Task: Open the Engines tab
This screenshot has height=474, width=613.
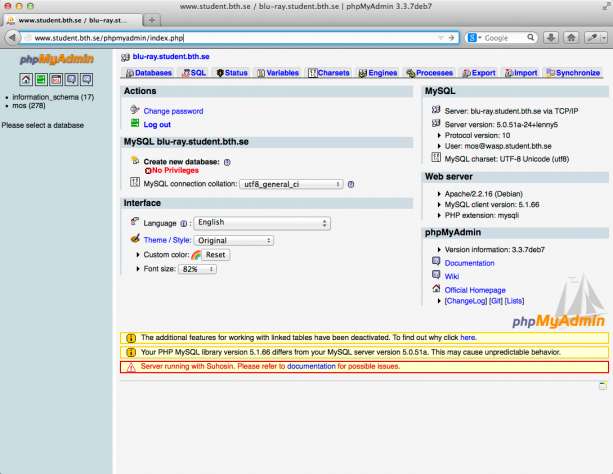Action: 378,73
